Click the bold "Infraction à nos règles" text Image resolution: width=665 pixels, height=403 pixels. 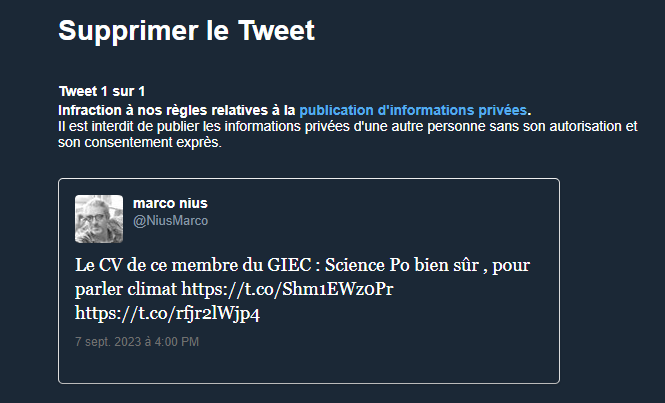(x=176, y=110)
